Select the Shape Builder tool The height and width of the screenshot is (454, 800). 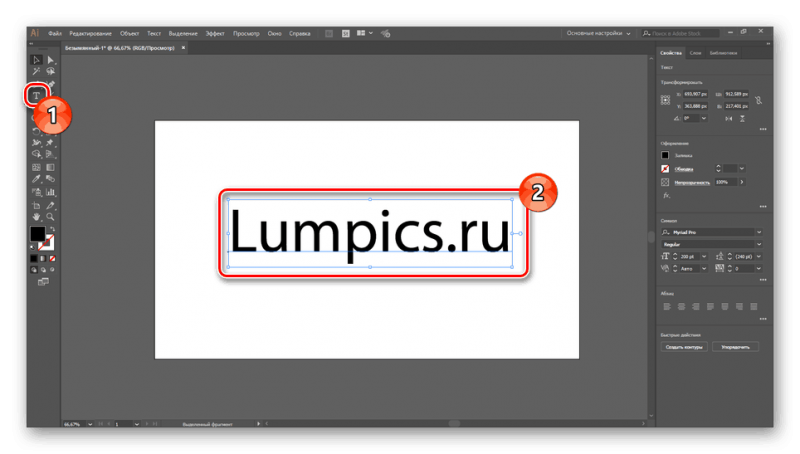[x=36, y=154]
